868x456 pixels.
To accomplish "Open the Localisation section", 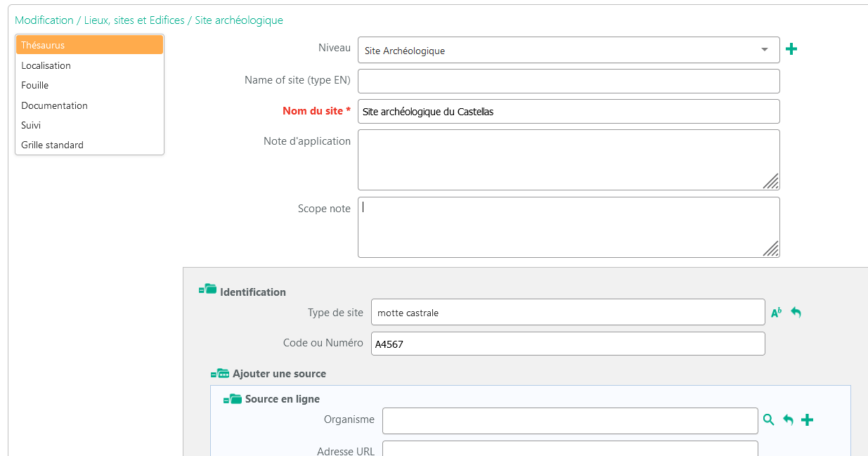I will coord(46,65).
